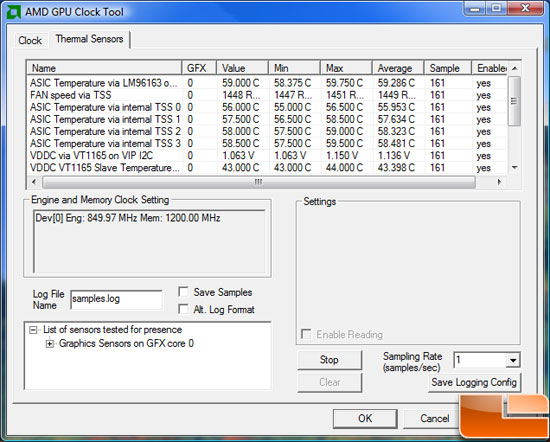Screen dimensions: 550x442
Task: Click scroll-up arrow of sensor table
Action: pos(514,68)
